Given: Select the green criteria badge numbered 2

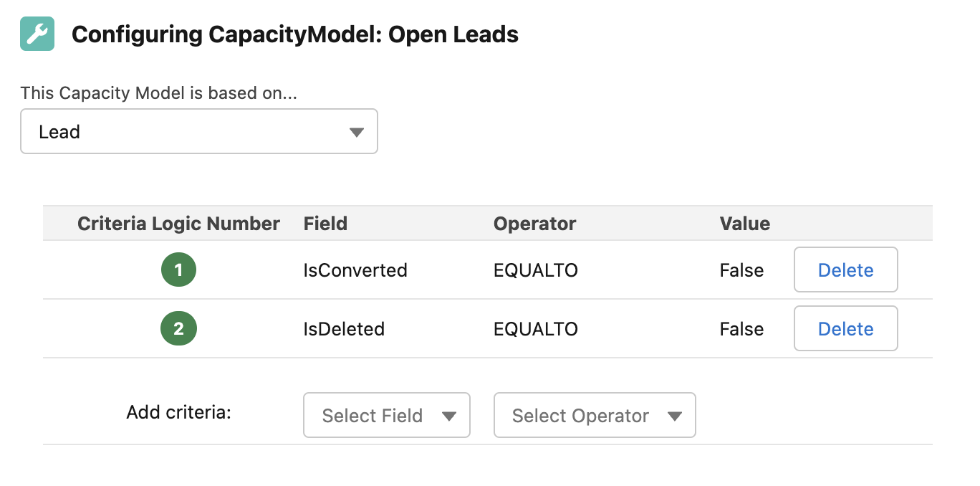Looking at the screenshot, I should pos(178,329).
